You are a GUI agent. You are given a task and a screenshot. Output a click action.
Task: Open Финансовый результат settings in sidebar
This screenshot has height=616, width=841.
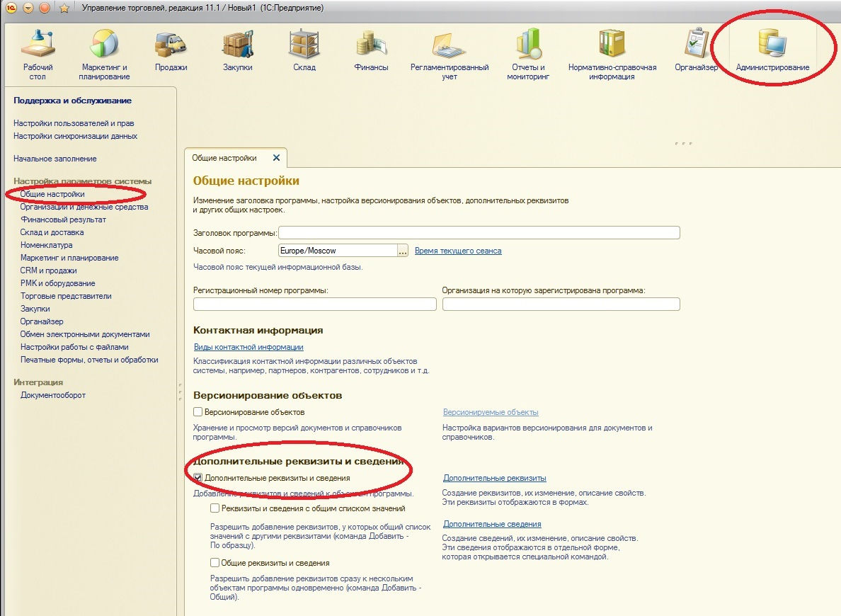click(x=63, y=220)
